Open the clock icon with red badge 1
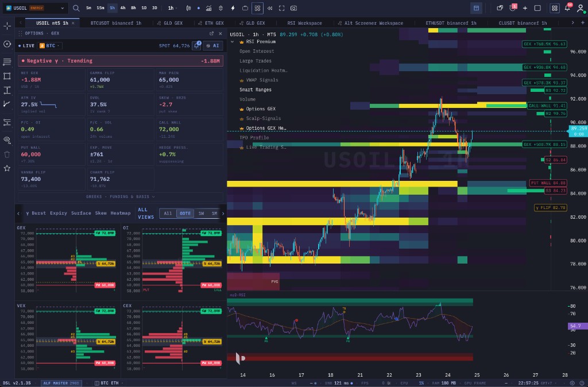Viewport: 588px width, 387px height. point(513,8)
